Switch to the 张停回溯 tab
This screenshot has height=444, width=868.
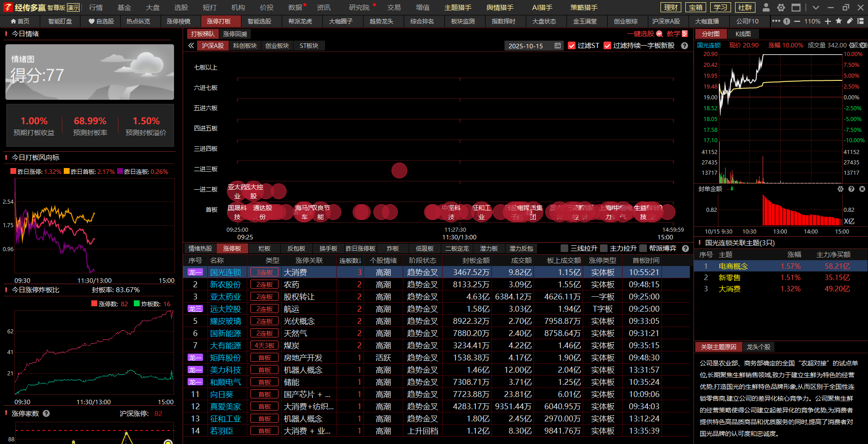click(x=235, y=34)
